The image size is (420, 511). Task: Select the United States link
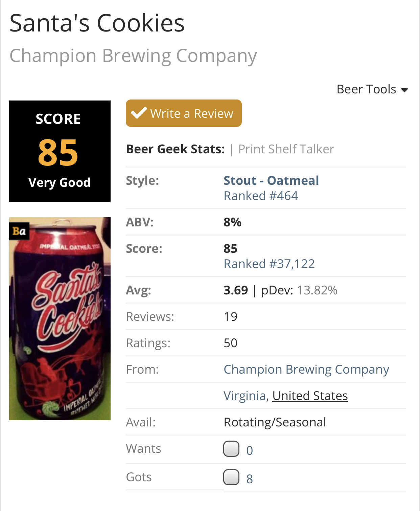pyautogui.click(x=310, y=396)
